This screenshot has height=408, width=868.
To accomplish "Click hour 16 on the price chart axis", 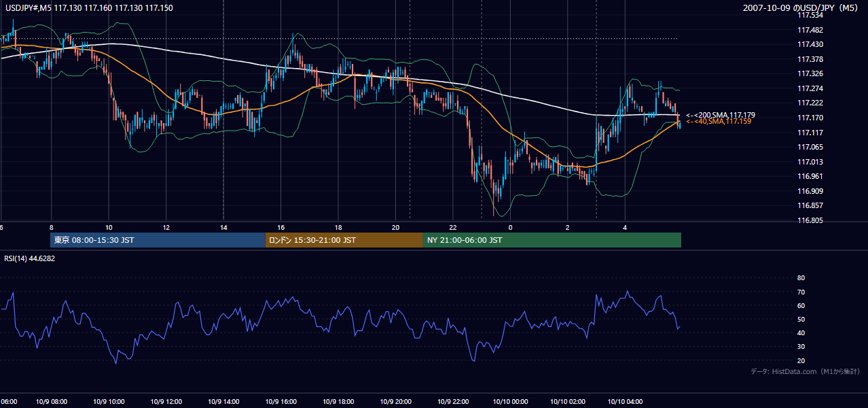I will [281, 227].
